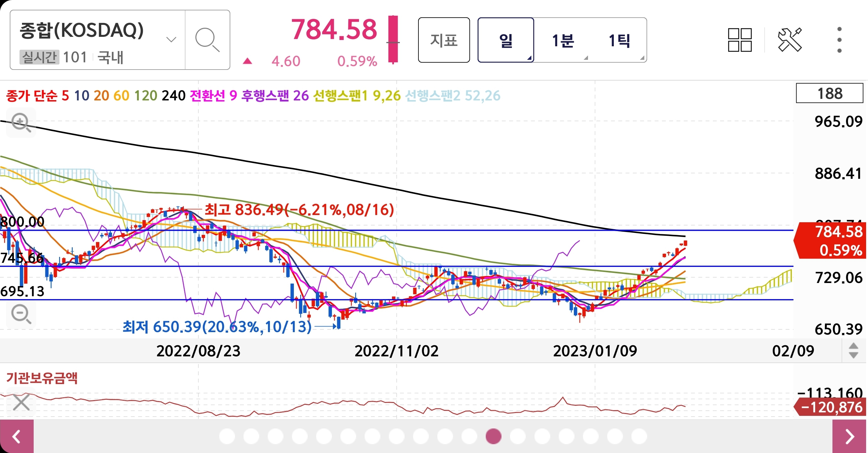Click the 188 candle count input box

pos(829,93)
